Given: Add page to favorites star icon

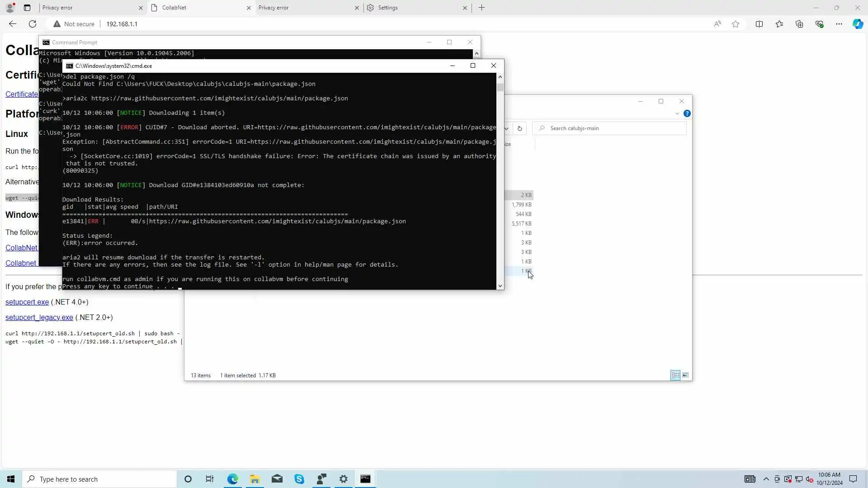Looking at the screenshot, I should (x=736, y=24).
